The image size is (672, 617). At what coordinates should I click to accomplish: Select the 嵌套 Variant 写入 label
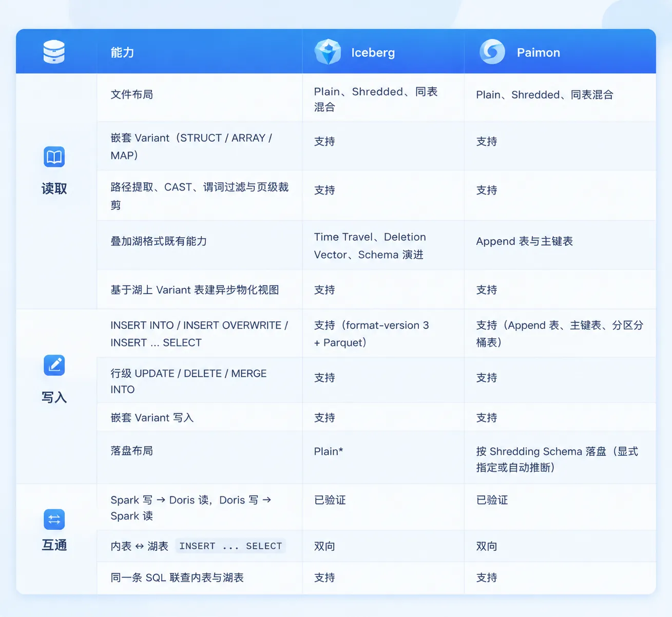point(152,418)
